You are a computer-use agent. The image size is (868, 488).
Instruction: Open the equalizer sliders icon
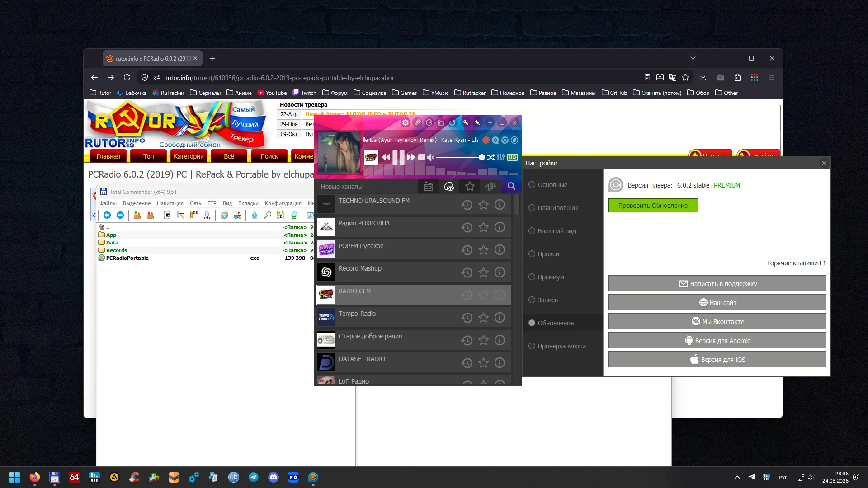pyautogui.click(x=500, y=157)
